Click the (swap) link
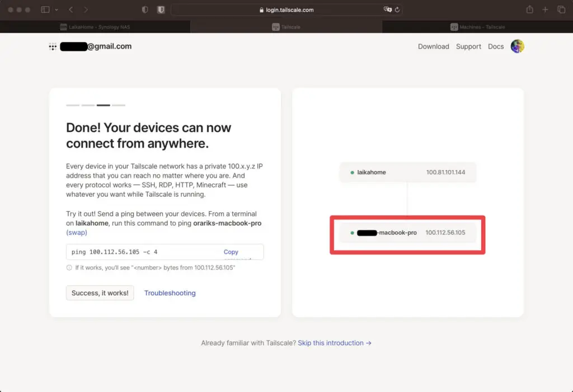 pyautogui.click(x=76, y=233)
